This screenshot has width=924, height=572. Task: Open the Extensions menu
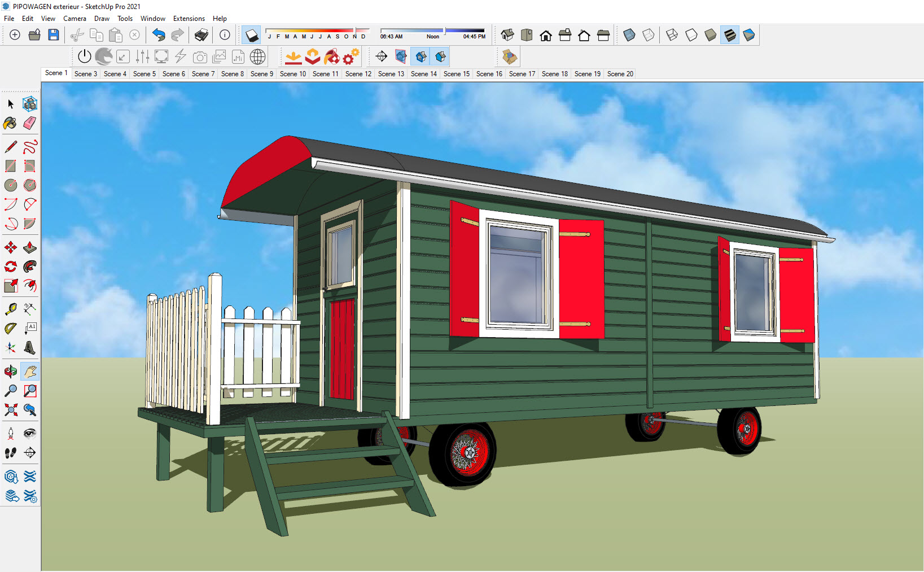tap(189, 19)
